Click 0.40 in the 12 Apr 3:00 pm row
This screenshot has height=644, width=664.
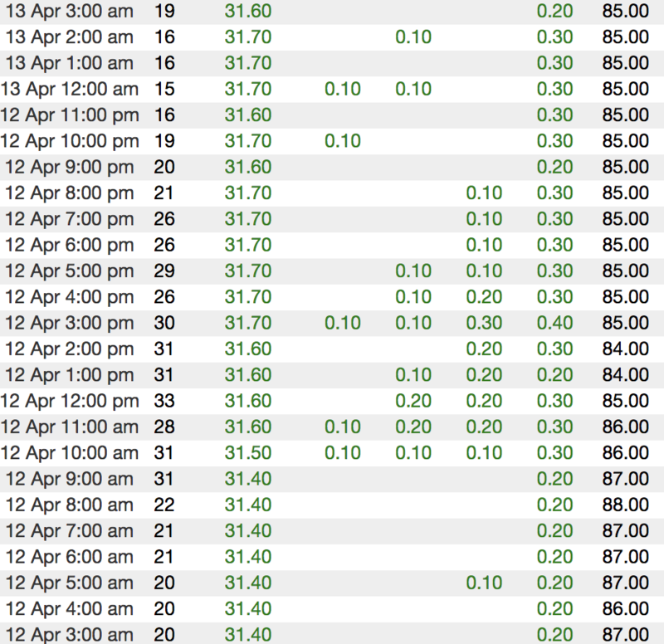(554, 324)
